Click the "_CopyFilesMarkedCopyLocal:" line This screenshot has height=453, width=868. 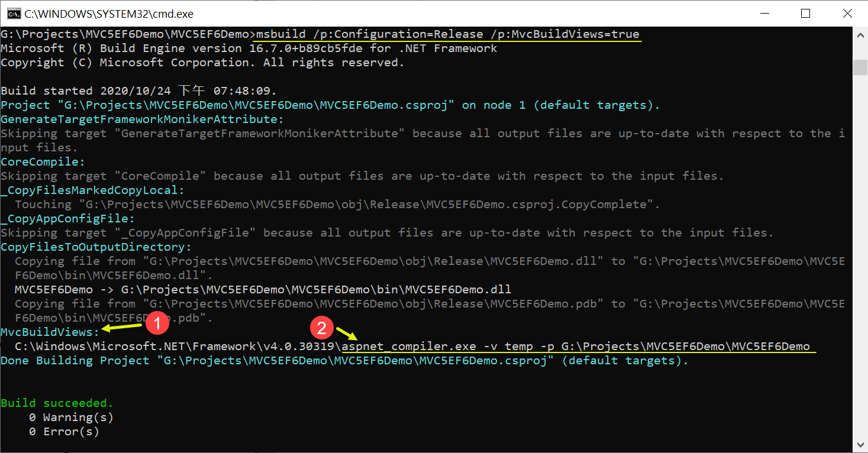(93, 190)
